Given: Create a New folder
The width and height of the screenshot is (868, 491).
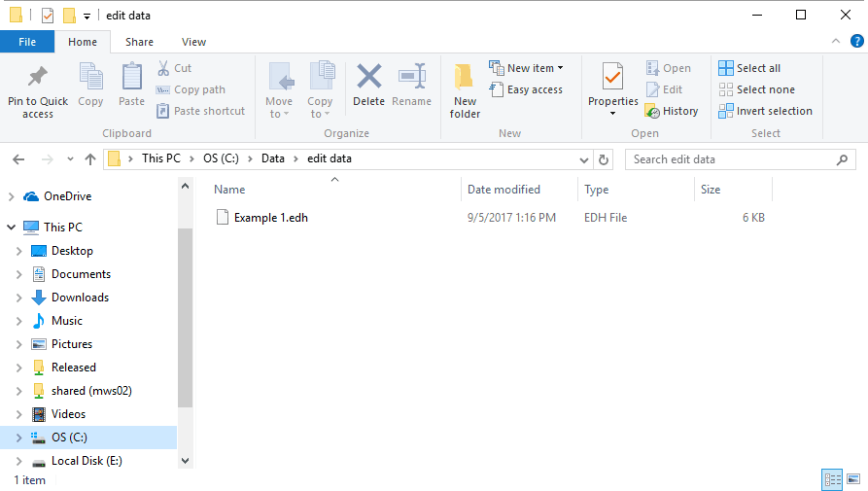Looking at the screenshot, I should click(x=465, y=91).
